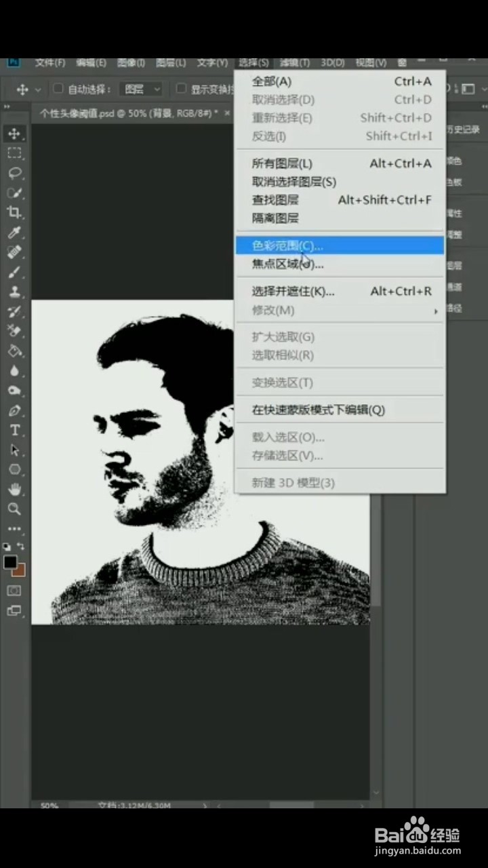The image size is (488, 868).
Task: Click the brown background color swatch
Action: (20, 571)
